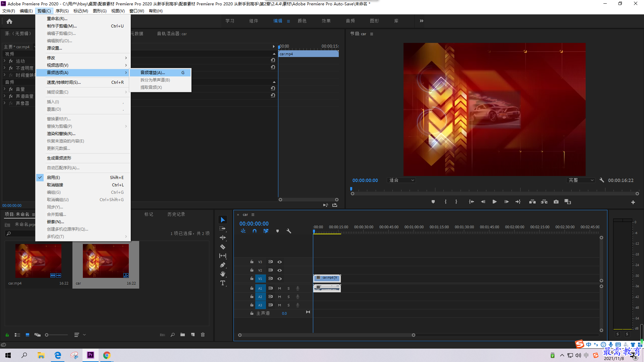Viewport: 644px width, 362px height.
Task: Export frame with camera icon
Action: click(556, 202)
